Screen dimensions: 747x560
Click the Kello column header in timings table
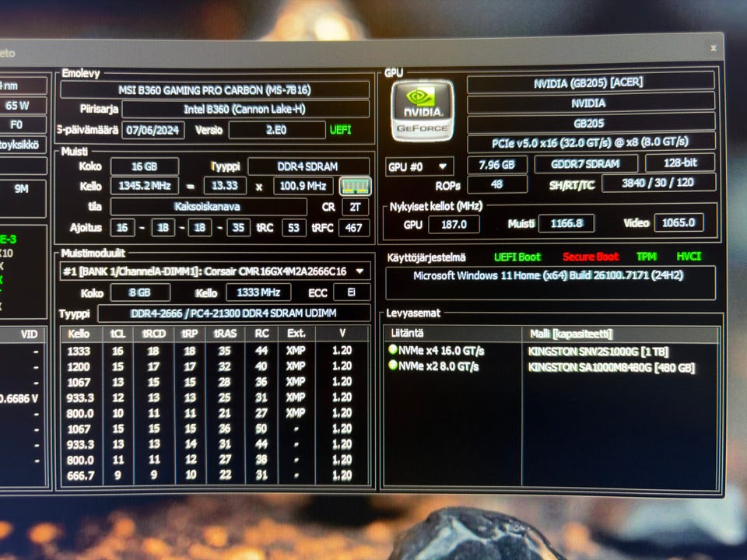click(82, 334)
